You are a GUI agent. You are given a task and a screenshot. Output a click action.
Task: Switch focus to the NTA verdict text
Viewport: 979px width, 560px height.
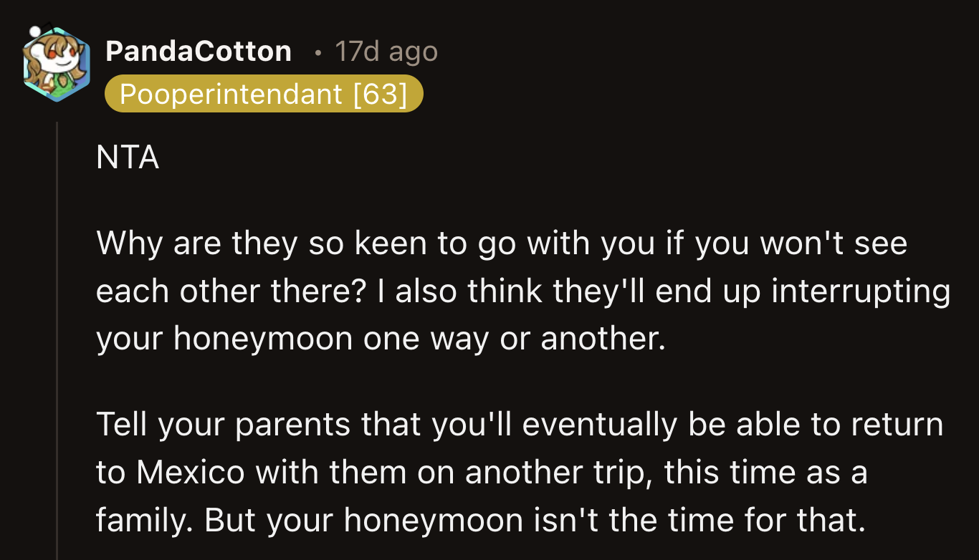click(128, 157)
